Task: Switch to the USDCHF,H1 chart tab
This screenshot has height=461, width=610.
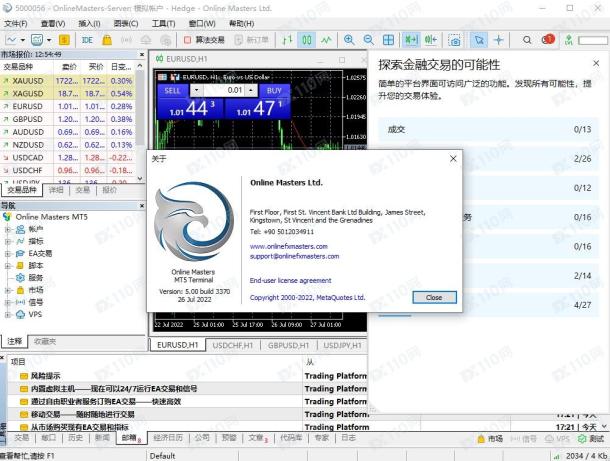Action: pyautogui.click(x=233, y=345)
